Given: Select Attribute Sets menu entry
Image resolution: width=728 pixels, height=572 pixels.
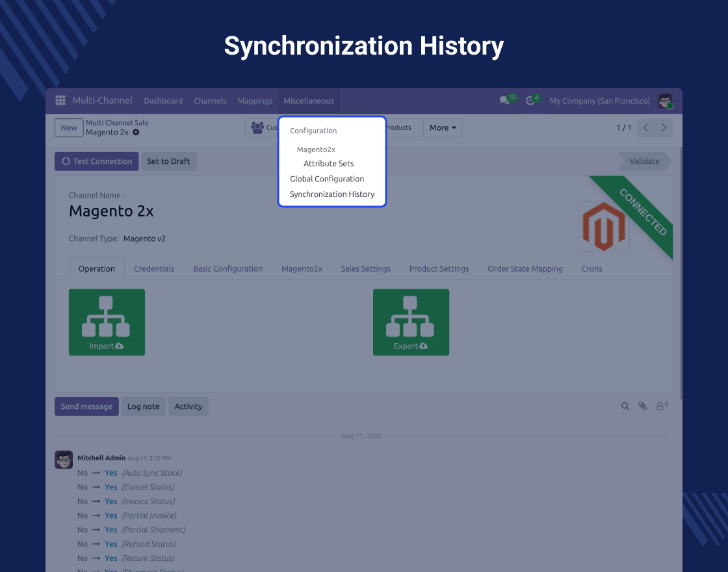Looking at the screenshot, I should click(x=329, y=163).
